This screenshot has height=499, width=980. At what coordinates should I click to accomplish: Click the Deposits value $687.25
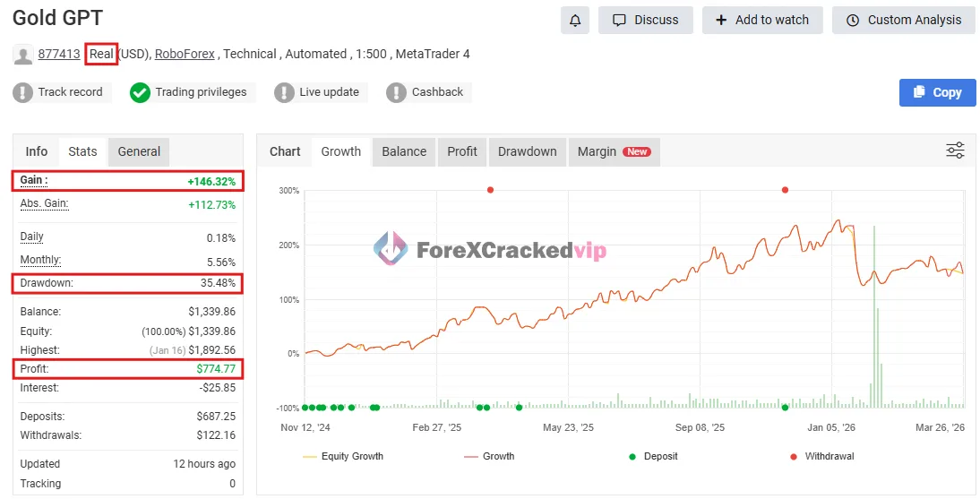pos(216,417)
